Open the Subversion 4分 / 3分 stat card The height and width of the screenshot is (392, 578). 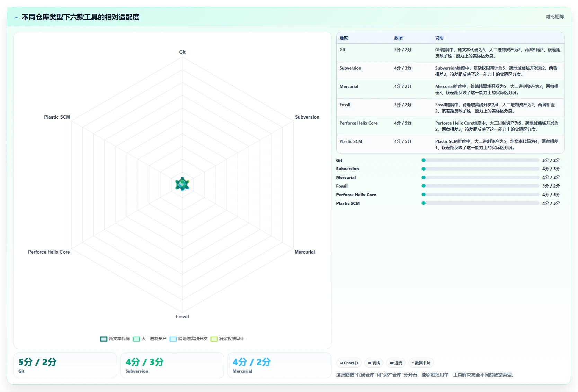[x=172, y=365]
